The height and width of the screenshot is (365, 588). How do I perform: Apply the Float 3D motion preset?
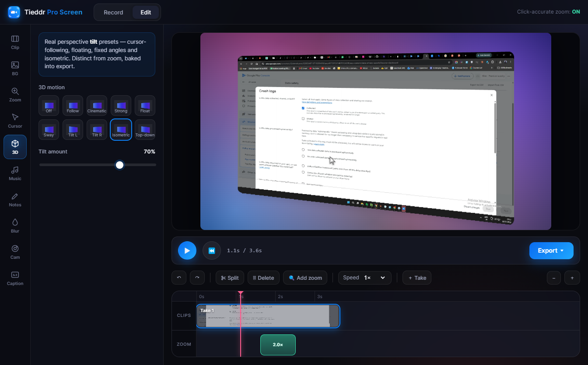click(x=145, y=105)
